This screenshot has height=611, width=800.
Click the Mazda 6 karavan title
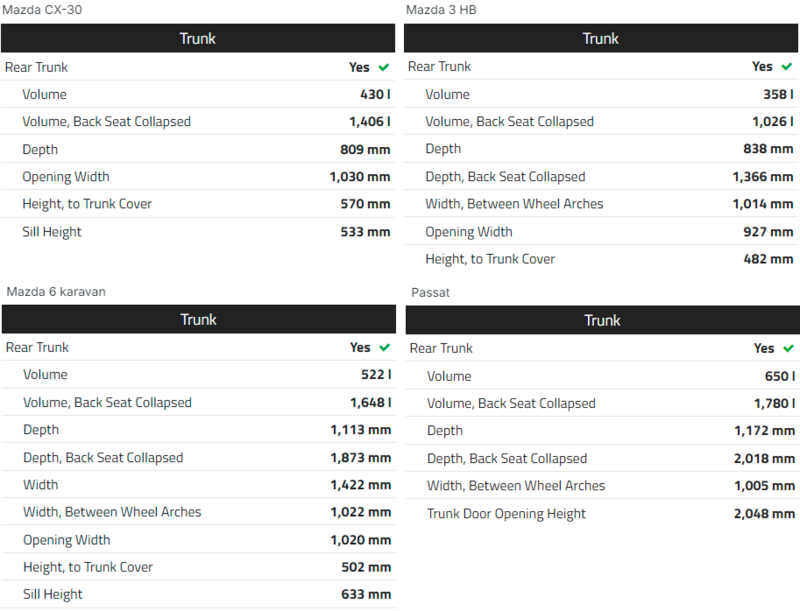click(56, 292)
